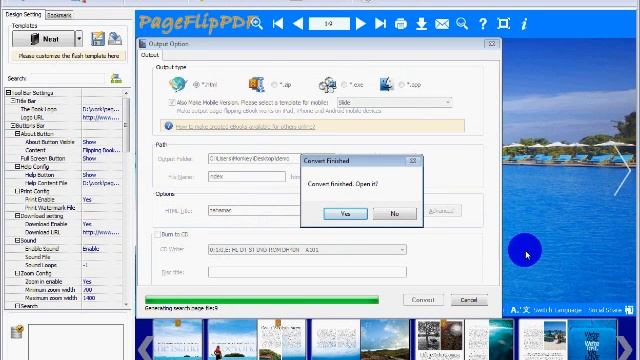Collapse the Zoom Config node

[x=18, y=273]
